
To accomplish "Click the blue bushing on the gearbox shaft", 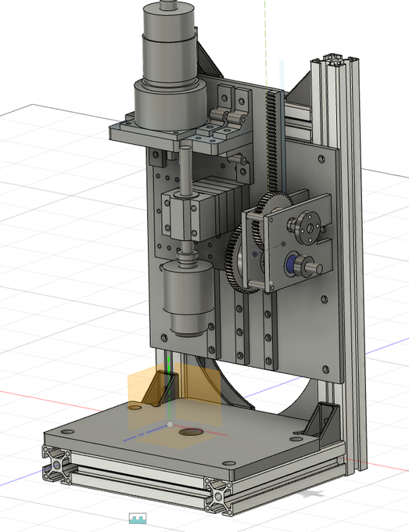I will [290, 264].
